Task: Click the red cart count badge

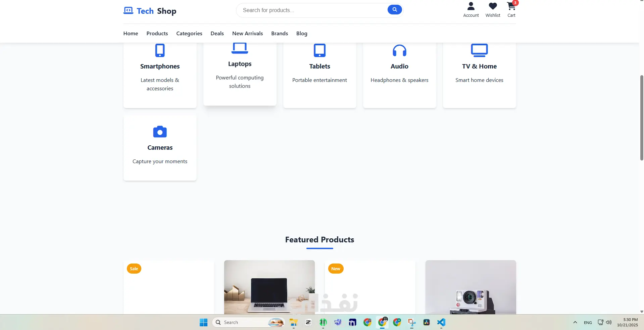Action: pos(515,3)
